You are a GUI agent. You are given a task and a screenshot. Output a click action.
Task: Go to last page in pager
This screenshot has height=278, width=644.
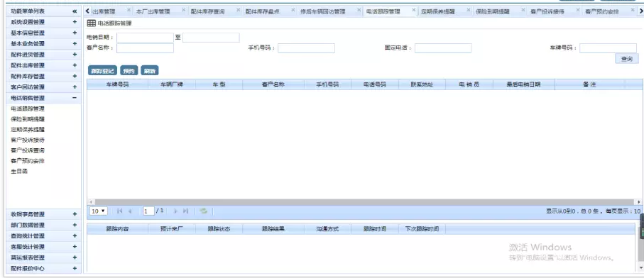pyautogui.click(x=185, y=211)
